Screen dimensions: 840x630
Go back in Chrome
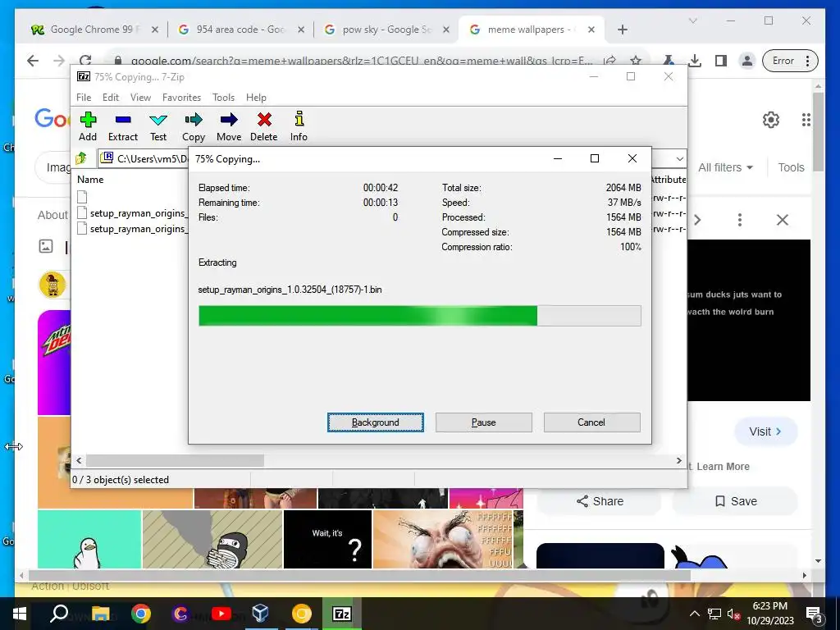click(33, 61)
